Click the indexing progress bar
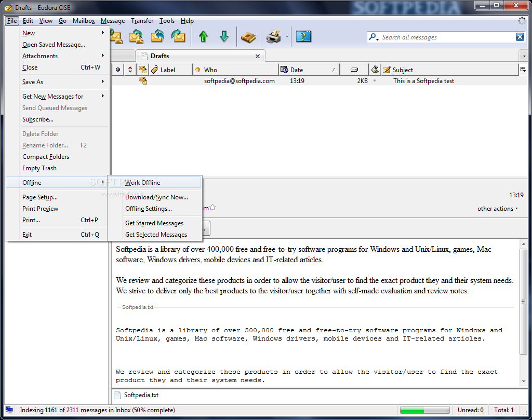Image resolution: width=532 pixels, height=420 pixels. coord(424,410)
